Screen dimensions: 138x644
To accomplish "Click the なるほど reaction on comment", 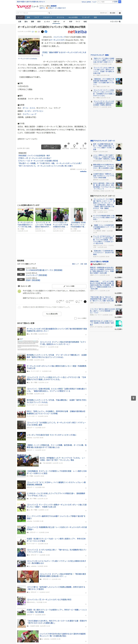I will point(70,301).
